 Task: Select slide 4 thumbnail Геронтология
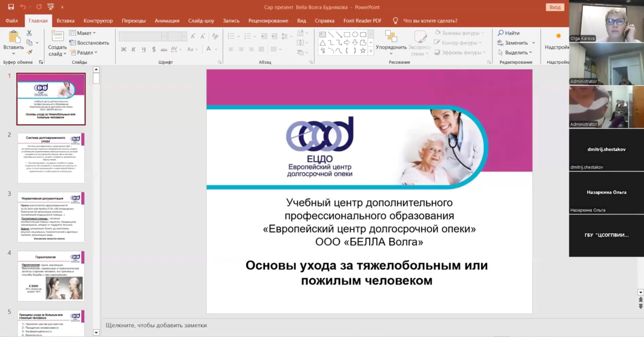click(51, 276)
